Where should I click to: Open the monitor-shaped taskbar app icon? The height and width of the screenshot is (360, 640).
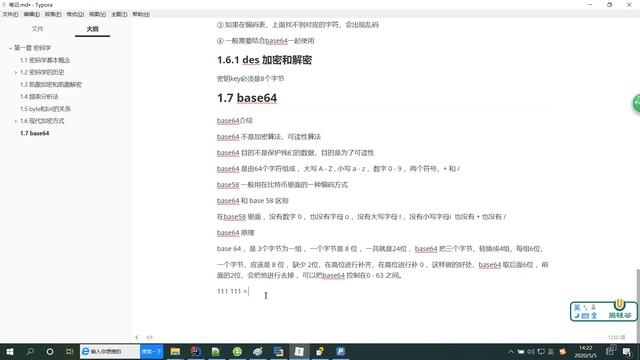pyautogui.click(x=278, y=351)
